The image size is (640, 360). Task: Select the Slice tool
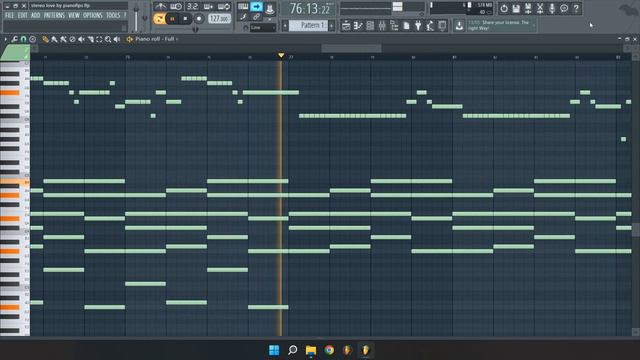tap(90, 39)
